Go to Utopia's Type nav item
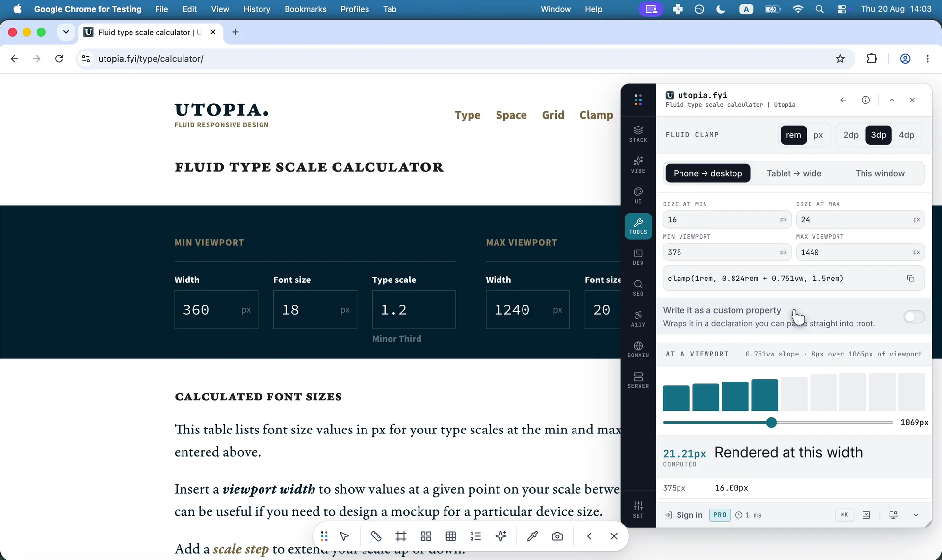The width and height of the screenshot is (942, 560). 468,115
